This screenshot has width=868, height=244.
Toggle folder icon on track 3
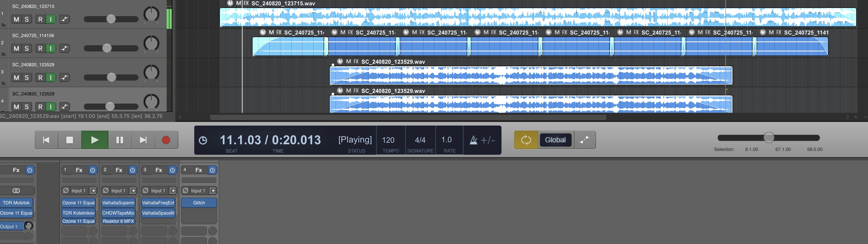(3, 83)
